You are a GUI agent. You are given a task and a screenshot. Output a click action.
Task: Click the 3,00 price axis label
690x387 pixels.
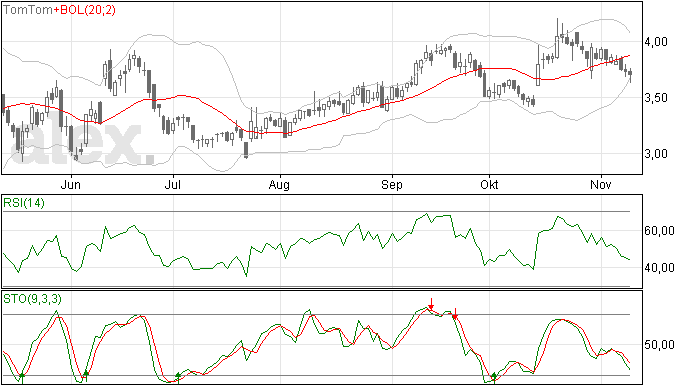click(656, 154)
